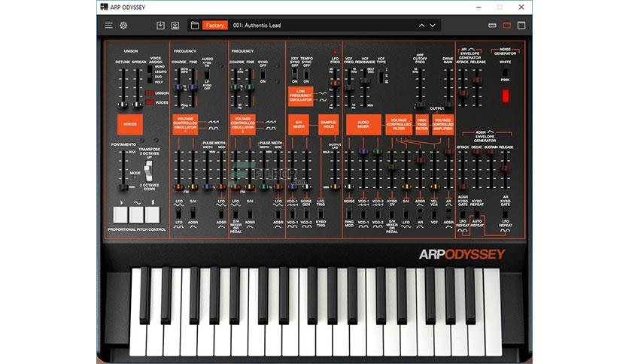Open the 001: Authentic Lead preset list
This screenshot has height=364, width=629.
pos(257,26)
